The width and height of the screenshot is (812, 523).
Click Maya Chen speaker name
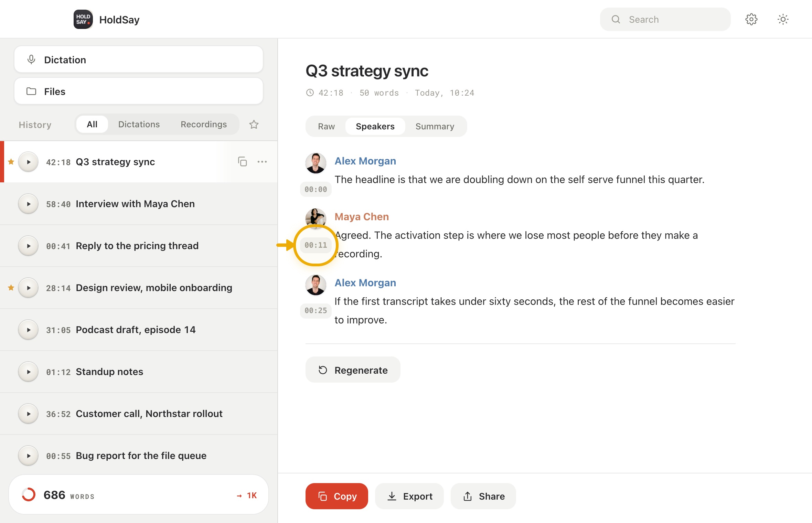pyautogui.click(x=362, y=217)
